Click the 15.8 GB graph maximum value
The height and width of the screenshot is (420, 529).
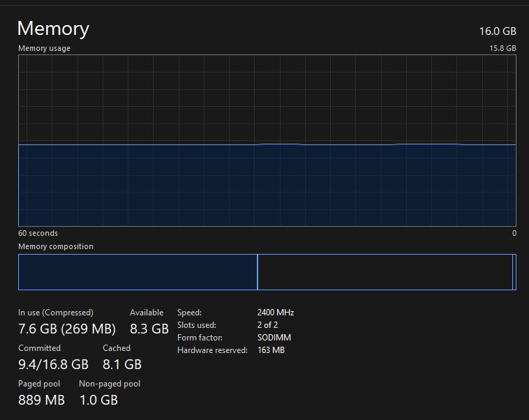(502, 48)
